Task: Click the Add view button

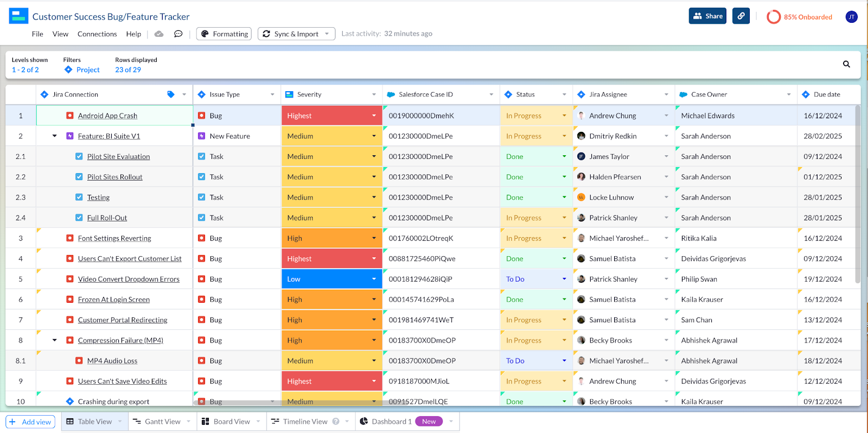Action: click(30, 422)
